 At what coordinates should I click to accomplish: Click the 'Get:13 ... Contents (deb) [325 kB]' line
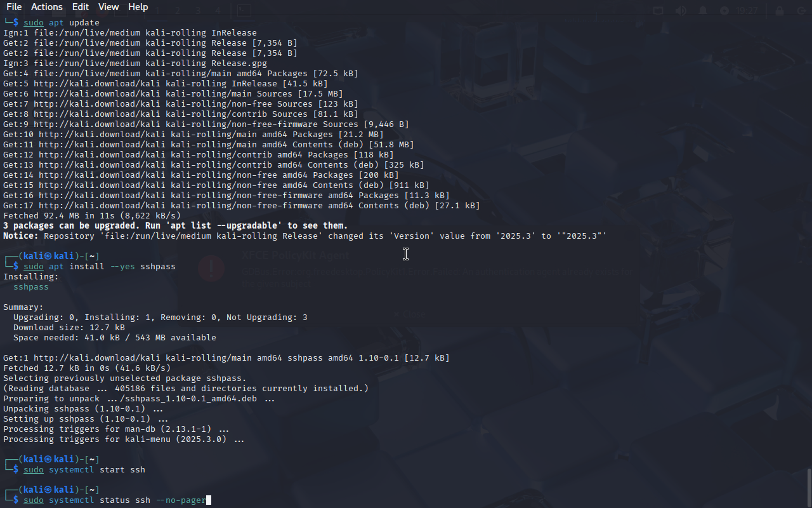[x=214, y=165]
